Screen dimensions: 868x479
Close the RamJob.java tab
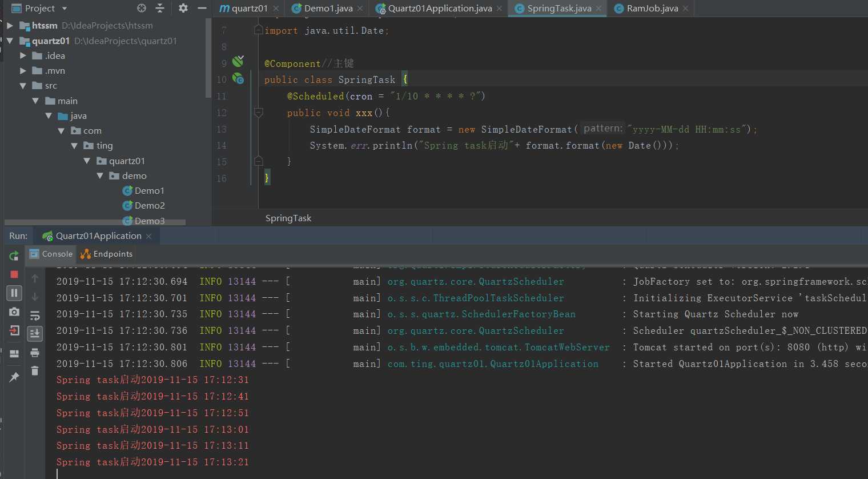[x=685, y=9]
